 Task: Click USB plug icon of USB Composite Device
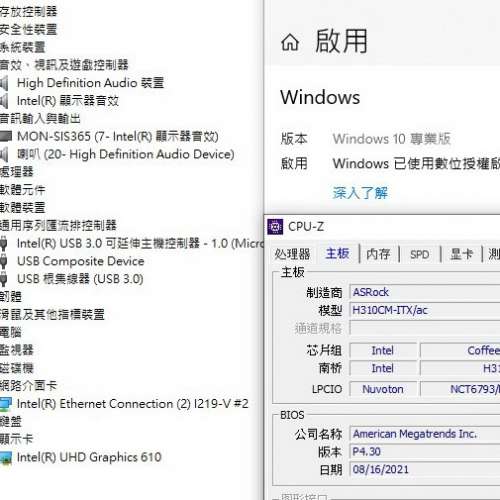click(4, 261)
